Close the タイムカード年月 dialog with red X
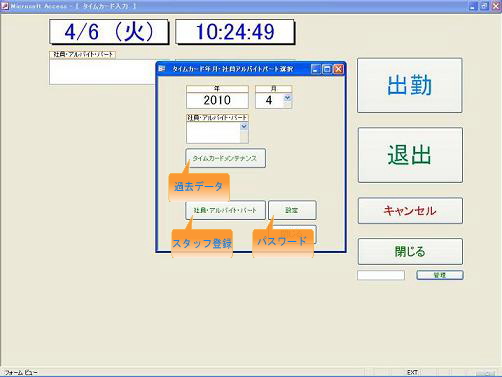502x377 pixels. coord(338,69)
